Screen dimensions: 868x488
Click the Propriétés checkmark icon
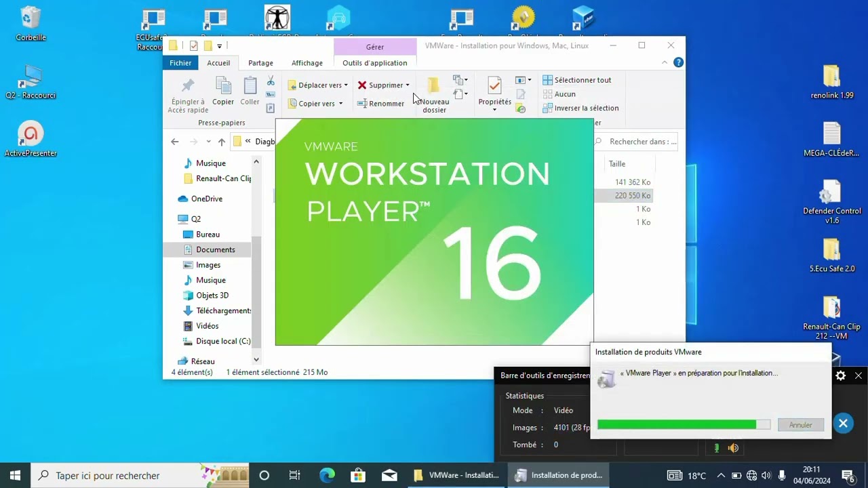[494, 85]
